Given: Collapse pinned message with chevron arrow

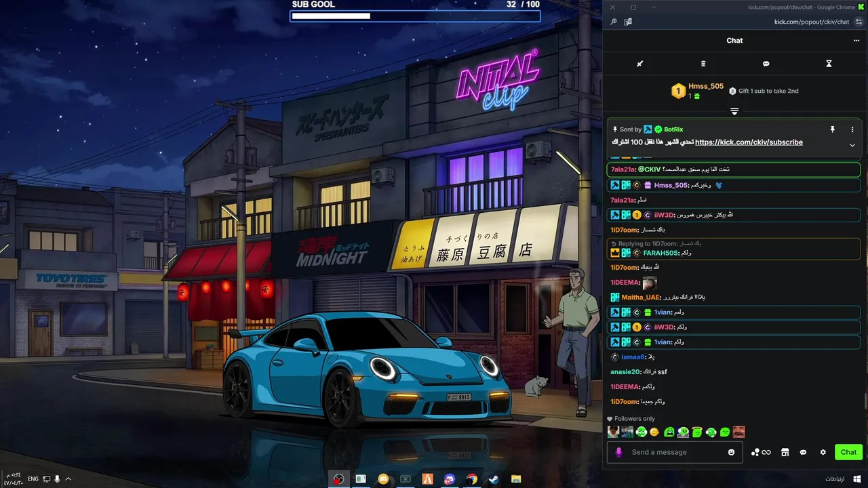Looking at the screenshot, I should tap(852, 145).
